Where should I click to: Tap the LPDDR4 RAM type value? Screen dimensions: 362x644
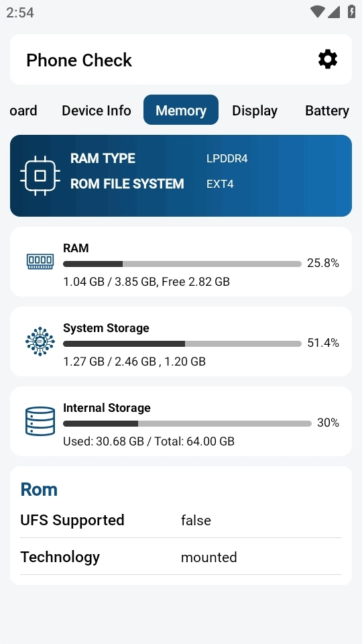click(x=227, y=158)
